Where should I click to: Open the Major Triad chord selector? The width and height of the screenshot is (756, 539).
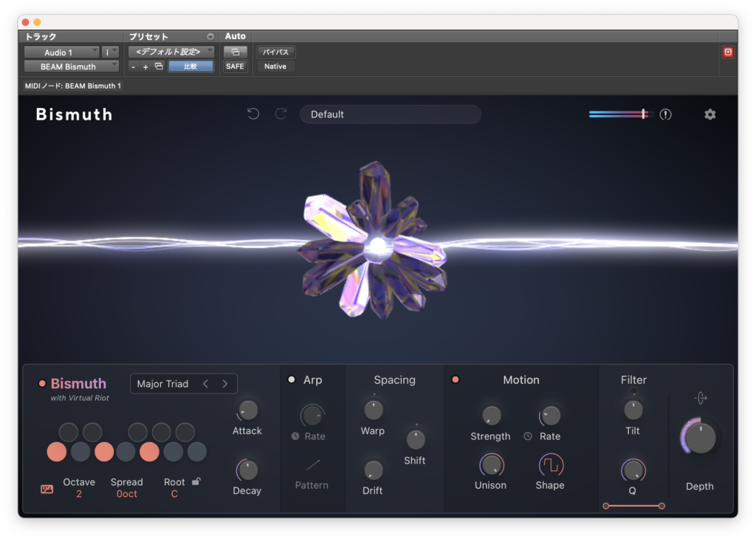tap(184, 384)
